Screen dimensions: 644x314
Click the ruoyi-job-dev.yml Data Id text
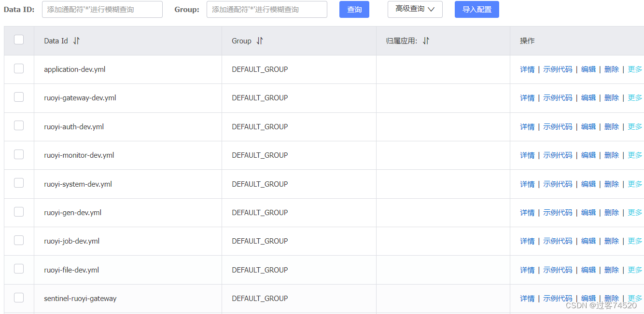tap(72, 241)
